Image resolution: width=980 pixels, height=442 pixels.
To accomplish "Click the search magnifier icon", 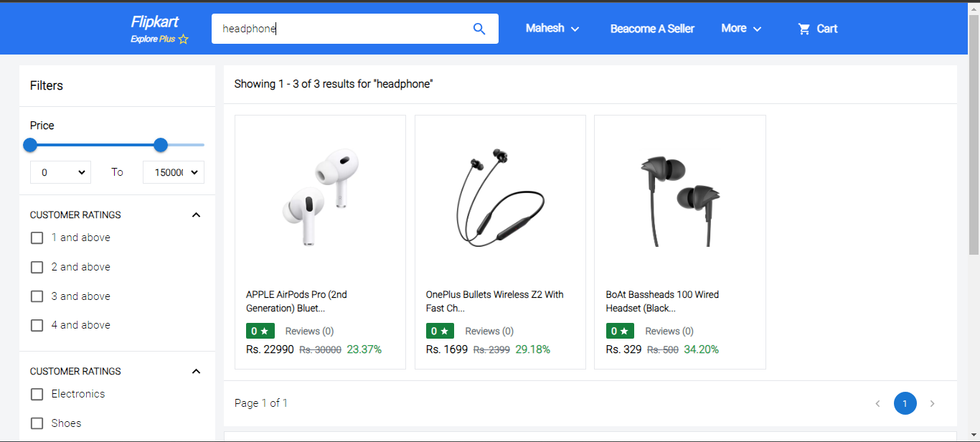I will (479, 28).
